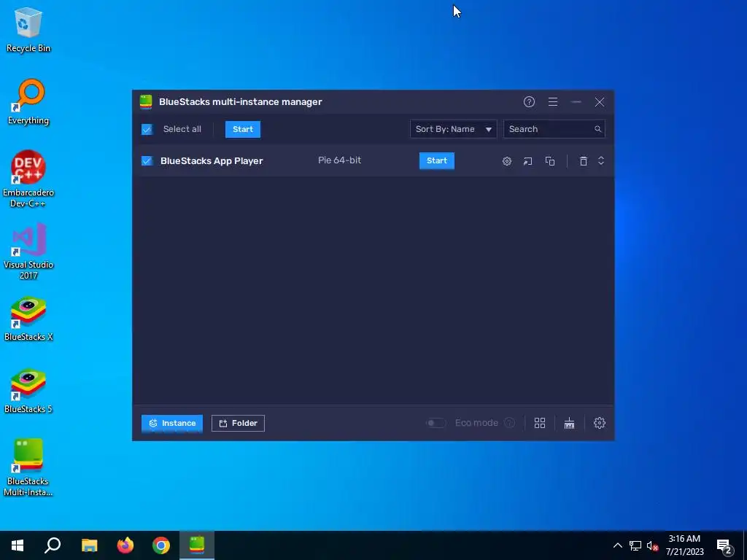The height and width of the screenshot is (560, 747).
Task: Open the Sort By: Name dropdown
Action: point(453,129)
